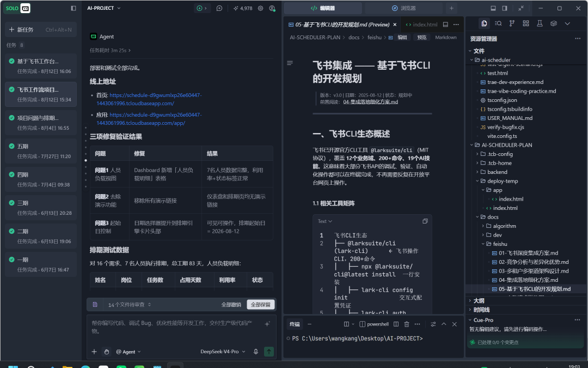Open editor tab more-actions ellipsis
Screen dimensions: 588x368
[x=456, y=25]
